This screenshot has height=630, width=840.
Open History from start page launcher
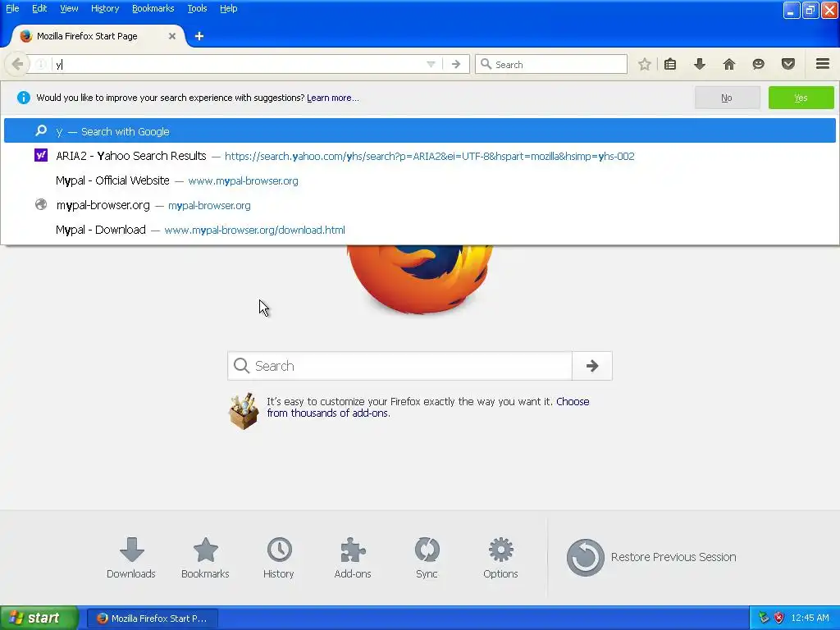point(279,558)
